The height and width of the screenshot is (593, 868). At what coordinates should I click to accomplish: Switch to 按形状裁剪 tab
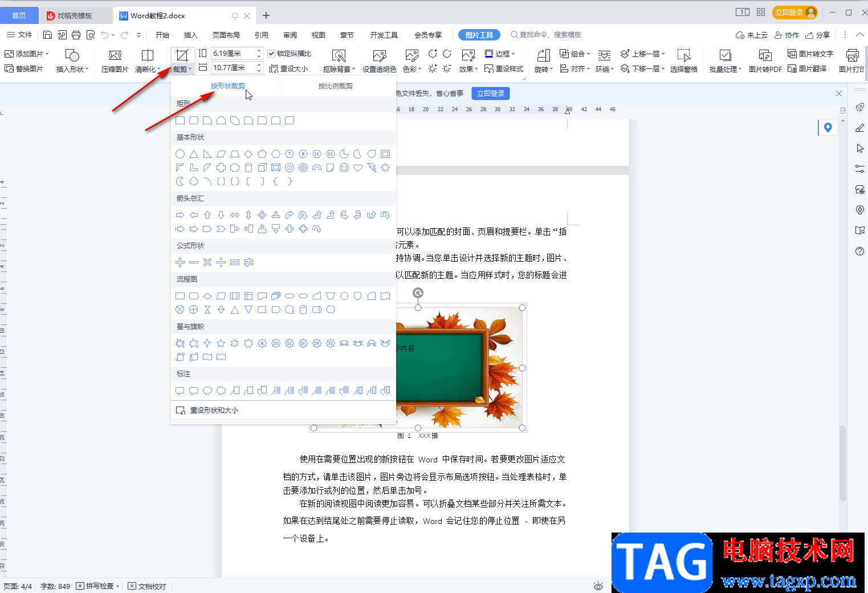click(x=228, y=86)
